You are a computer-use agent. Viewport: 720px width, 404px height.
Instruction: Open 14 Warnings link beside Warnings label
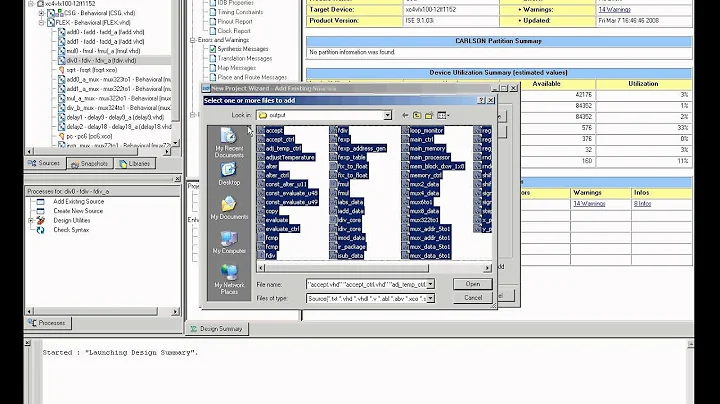click(614, 10)
